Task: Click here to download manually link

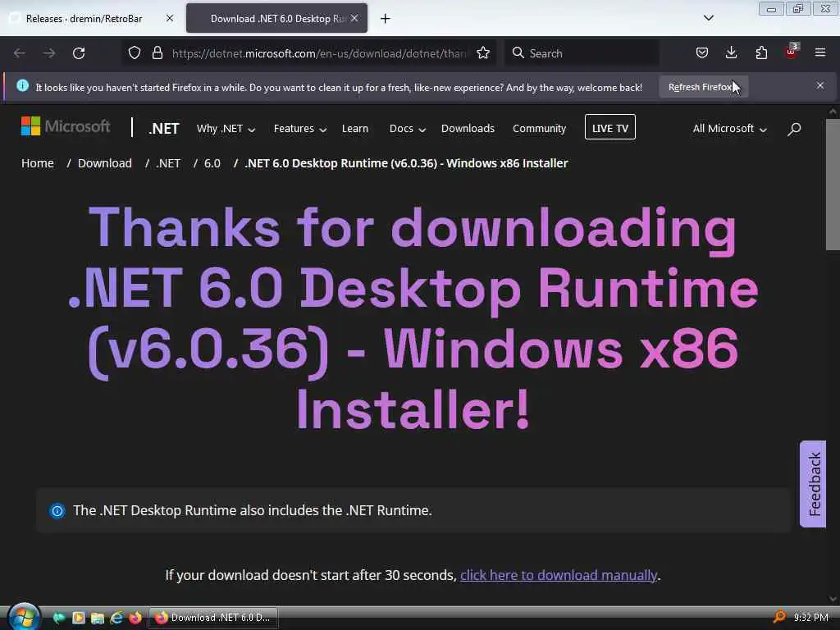Action: [558, 575]
